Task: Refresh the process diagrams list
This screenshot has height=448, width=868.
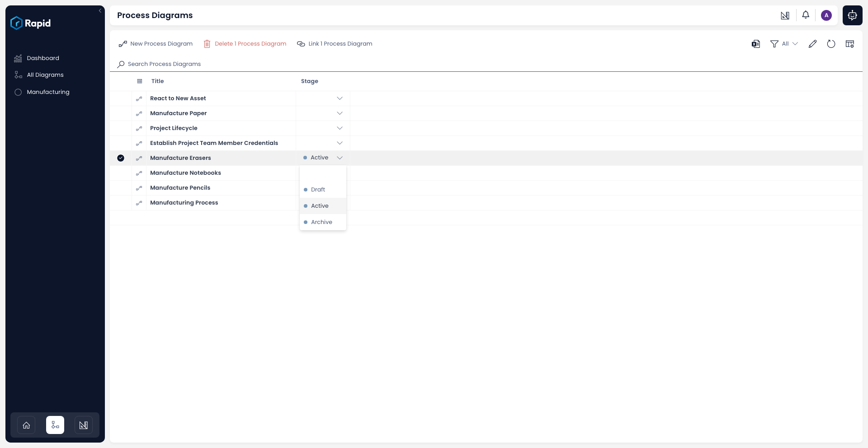Action: pyautogui.click(x=831, y=43)
